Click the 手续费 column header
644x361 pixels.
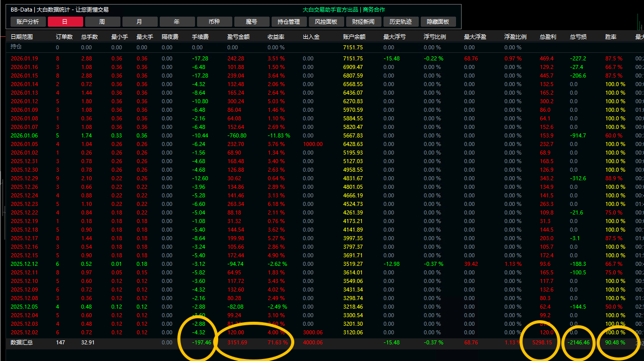(200, 37)
